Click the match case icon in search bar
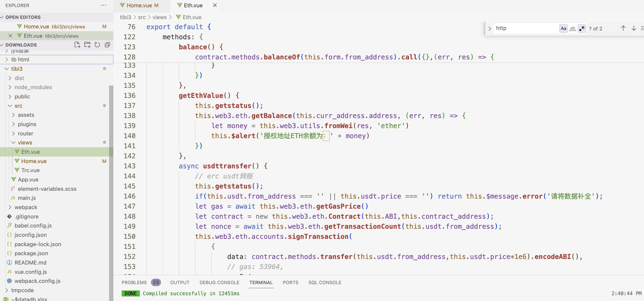644x301 pixels. (563, 28)
